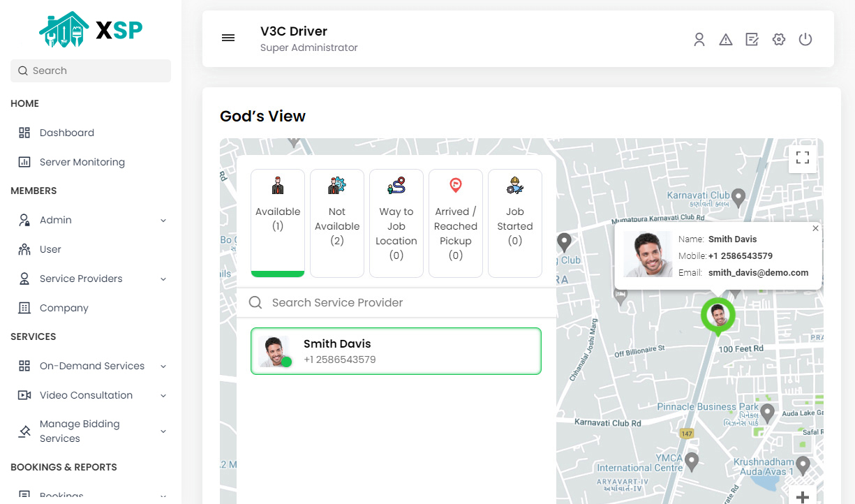Viewport: 855px width, 504px height.
Task: Show Job Started providers
Action: pyautogui.click(x=515, y=222)
